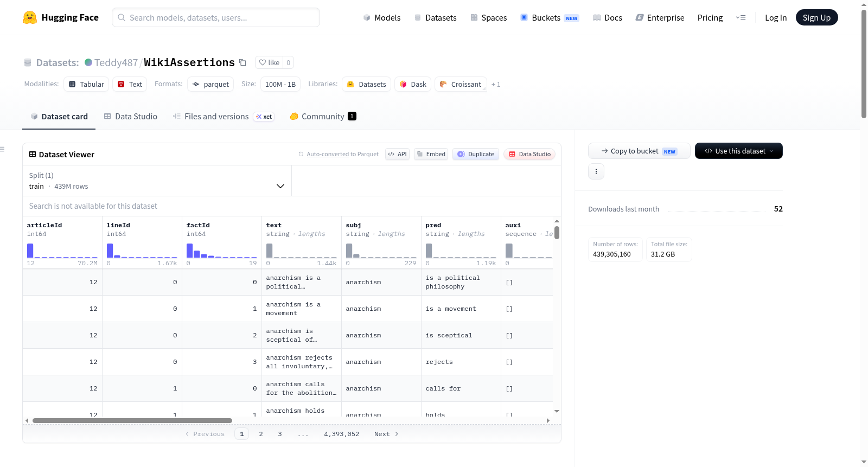The height and width of the screenshot is (467, 868).
Task: Click the table horizontal scrollbar thumb
Action: [x=132, y=420]
